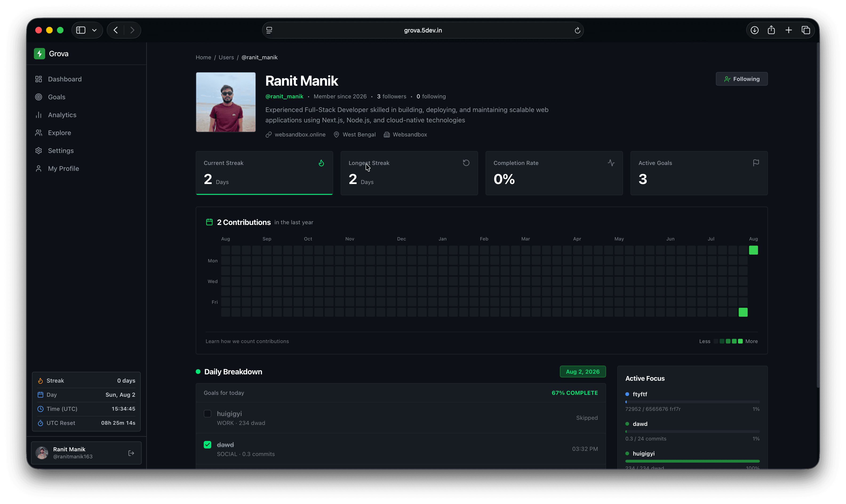Click Ranit Manik's profile photo

[226, 102]
